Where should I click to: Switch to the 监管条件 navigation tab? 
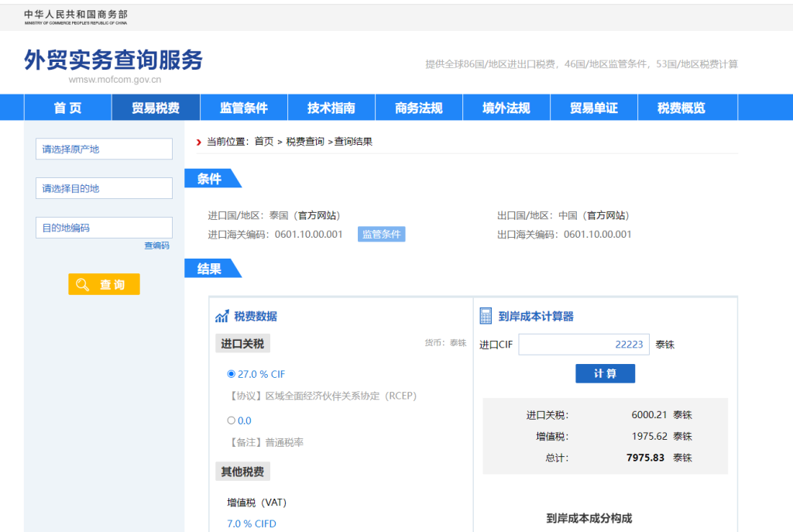pos(244,108)
